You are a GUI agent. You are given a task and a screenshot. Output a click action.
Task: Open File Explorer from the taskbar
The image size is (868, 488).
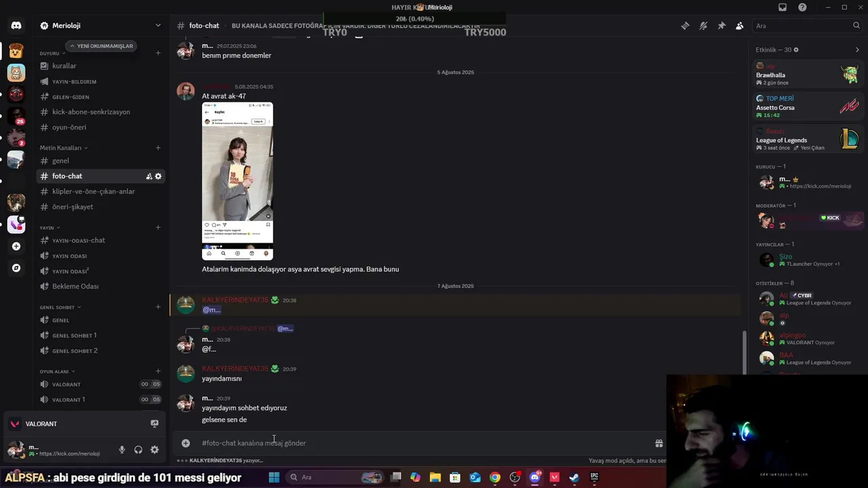coord(435,478)
